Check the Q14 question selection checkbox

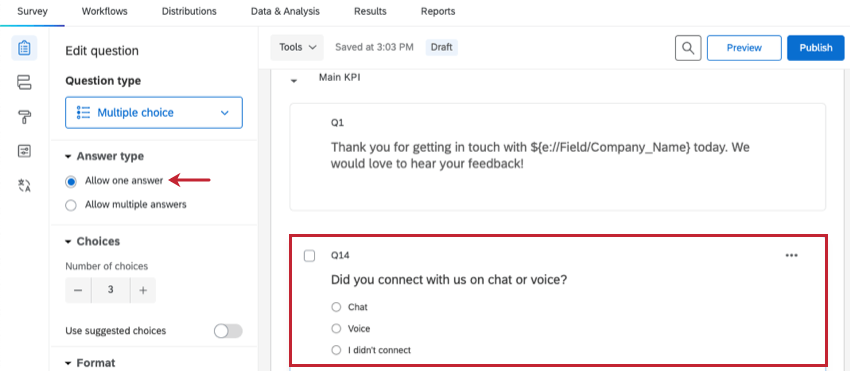[x=309, y=255]
